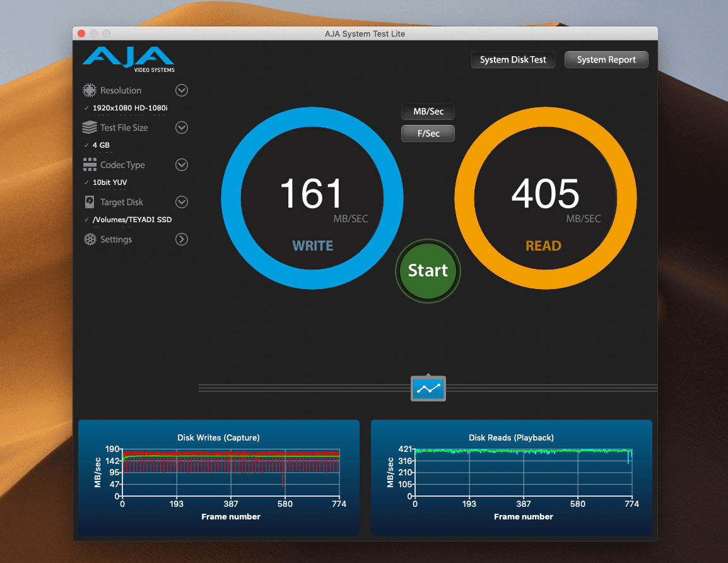Expand the Resolution dropdown arrow
The image size is (728, 563).
(182, 90)
